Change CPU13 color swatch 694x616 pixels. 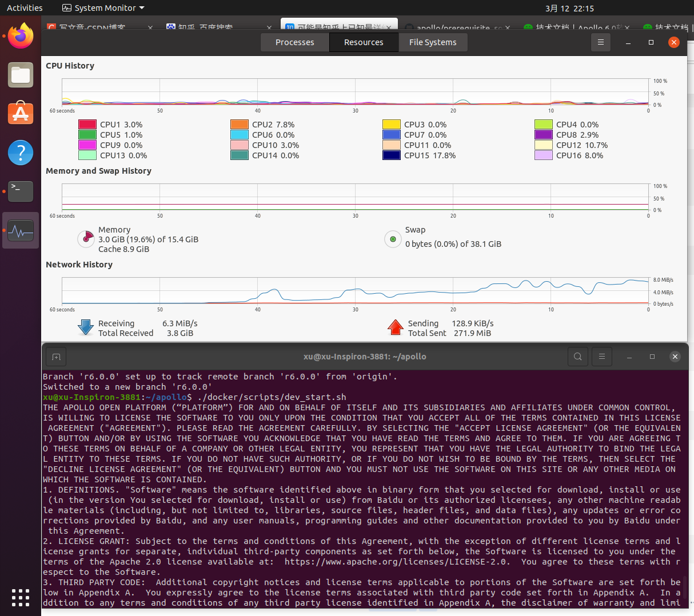pos(87,155)
